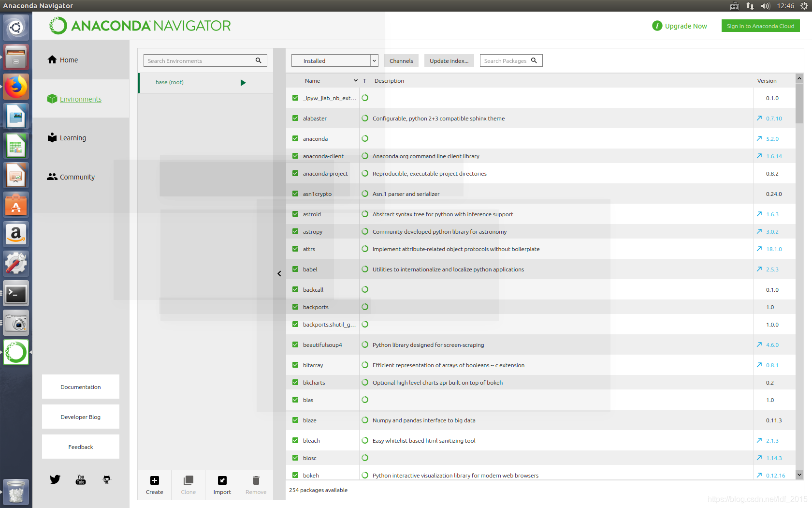Open the Installed package filter dropdown
Viewport: 812px width, 508px height.
tap(334, 60)
